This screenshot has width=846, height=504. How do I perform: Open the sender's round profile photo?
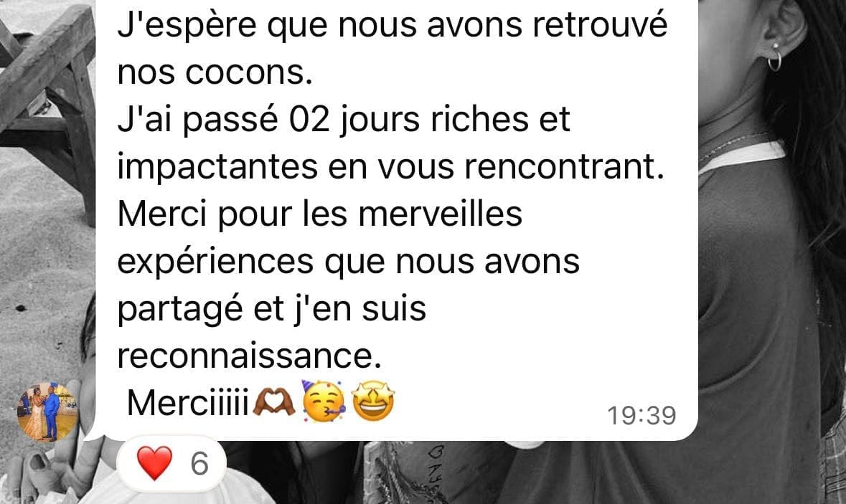(x=47, y=412)
